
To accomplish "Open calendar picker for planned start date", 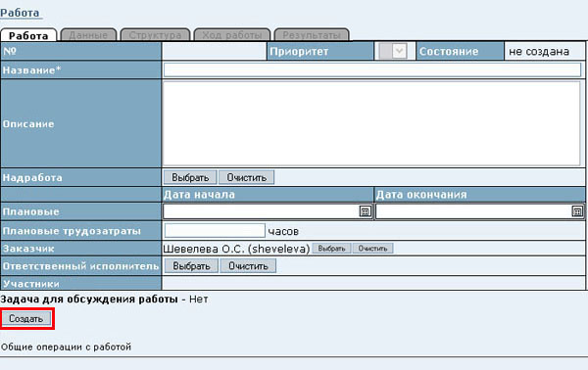I will [365, 211].
